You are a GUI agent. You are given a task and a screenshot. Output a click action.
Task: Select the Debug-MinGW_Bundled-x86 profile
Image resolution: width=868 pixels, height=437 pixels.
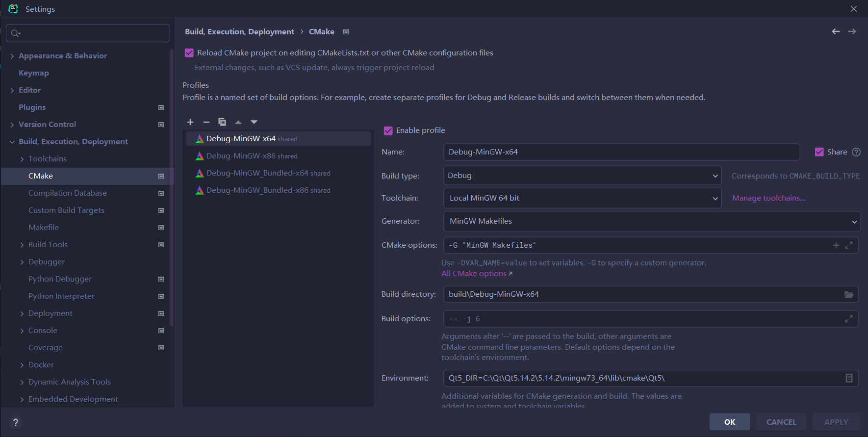coord(278,190)
